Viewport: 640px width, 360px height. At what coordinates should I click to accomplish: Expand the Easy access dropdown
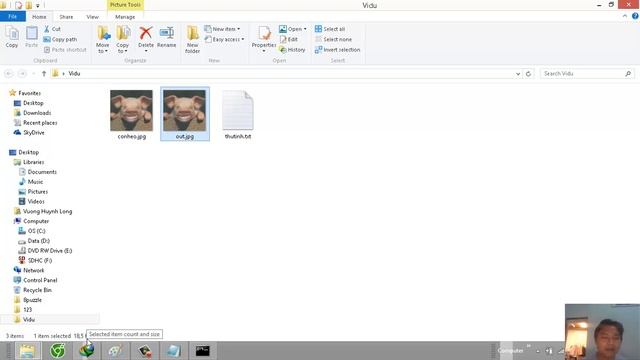tap(224, 39)
